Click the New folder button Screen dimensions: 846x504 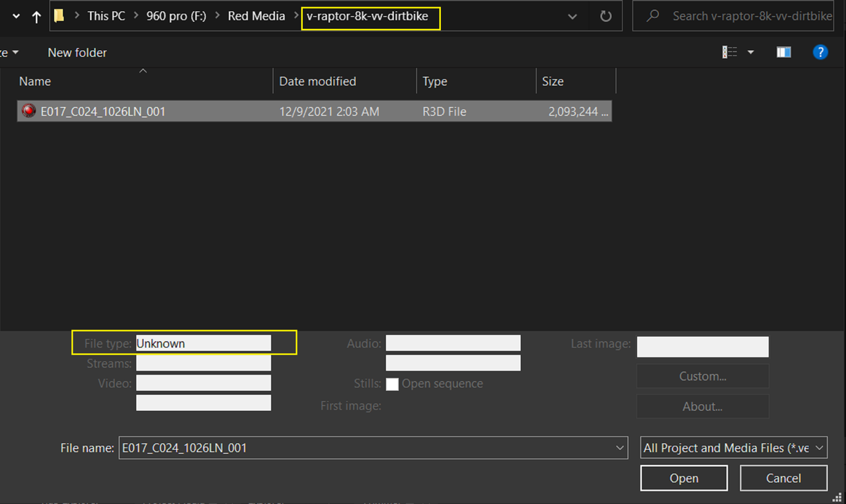click(x=77, y=52)
